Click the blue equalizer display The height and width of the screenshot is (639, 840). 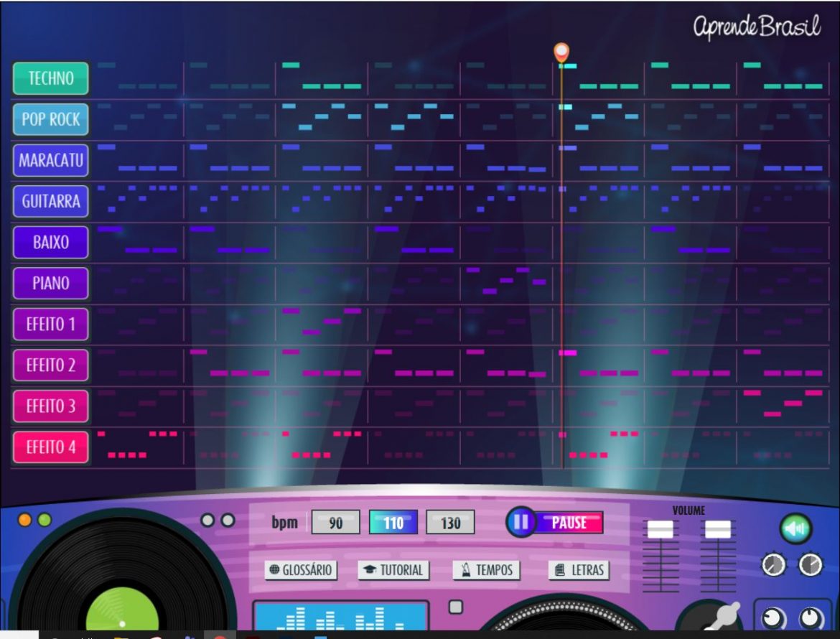tap(341, 616)
